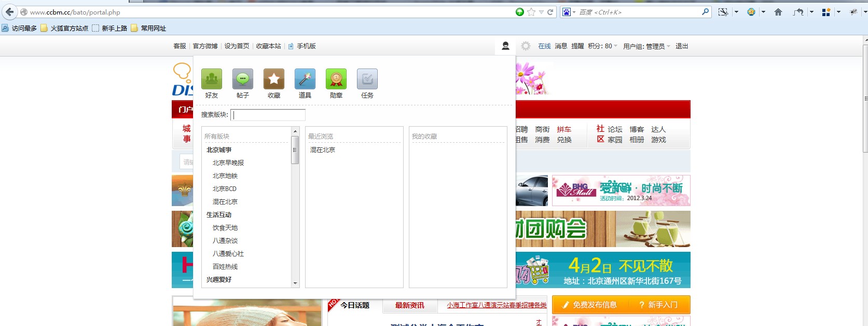
Task: Click the bug-shaped toolbar icon
Action: click(853, 12)
